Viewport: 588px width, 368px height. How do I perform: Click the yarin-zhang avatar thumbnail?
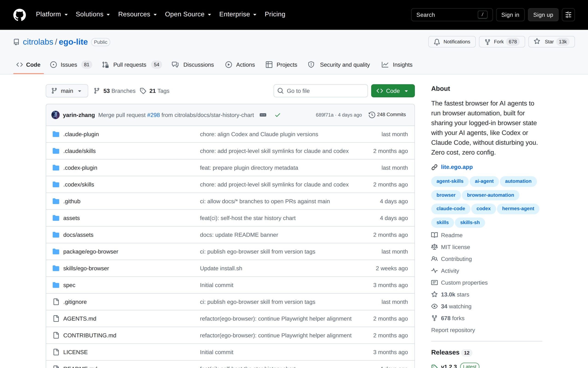[55, 115]
